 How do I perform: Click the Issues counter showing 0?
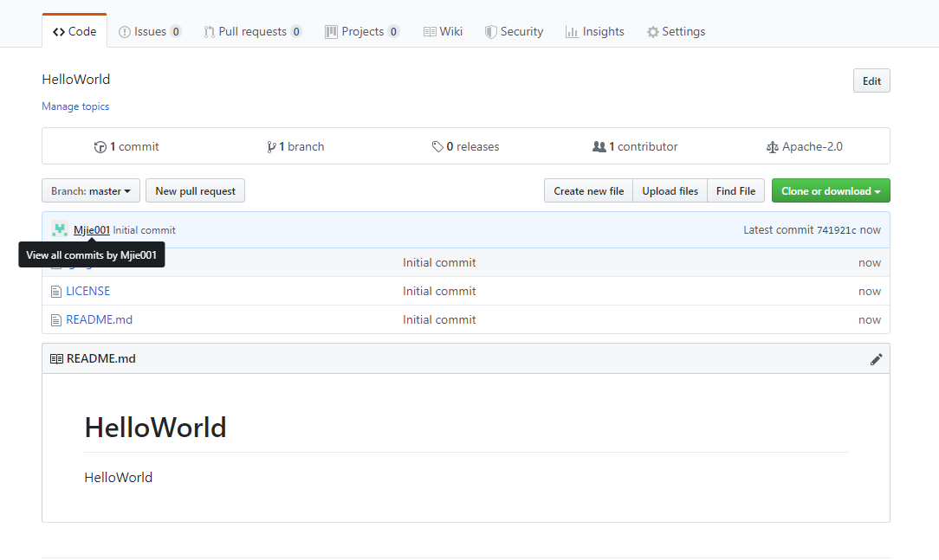(176, 32)
